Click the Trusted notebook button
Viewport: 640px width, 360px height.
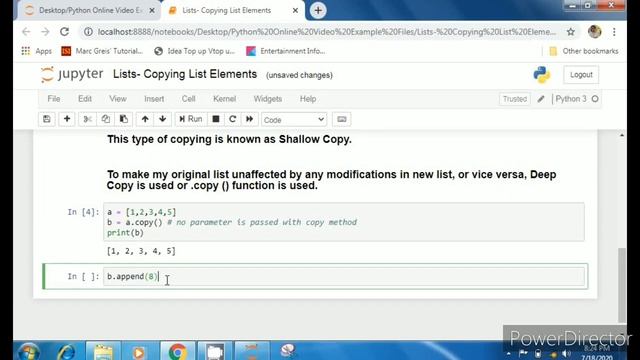(x=515, y=99)
